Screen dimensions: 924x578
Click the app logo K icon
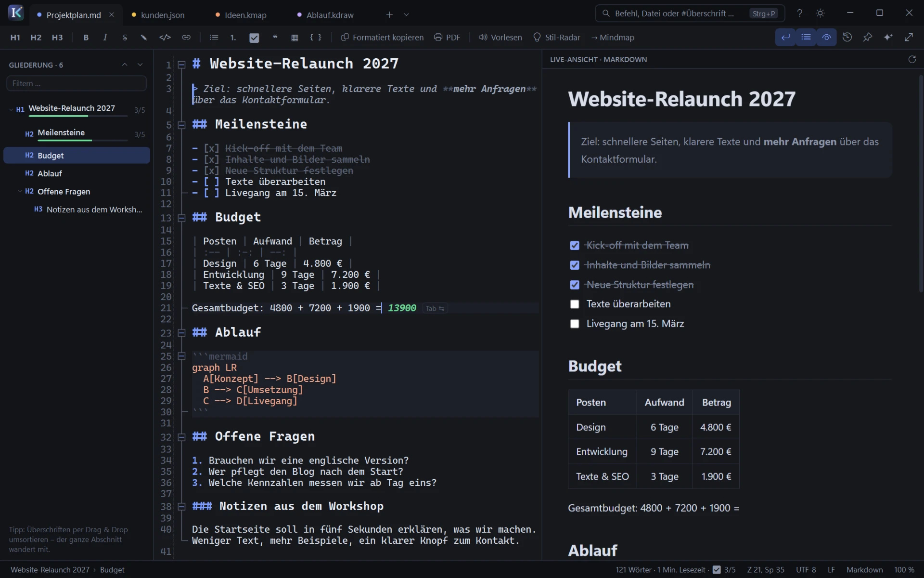point(16,13)
